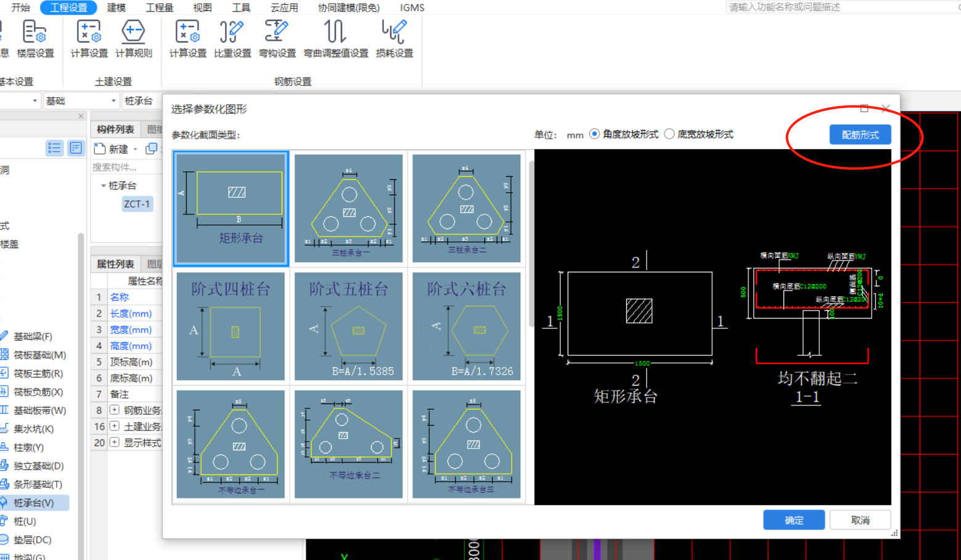Viewport: 961px width, 560px height.
Task: Choose the 不等边承台二 shape thumbnail
Action: click(x=348, y=444)
